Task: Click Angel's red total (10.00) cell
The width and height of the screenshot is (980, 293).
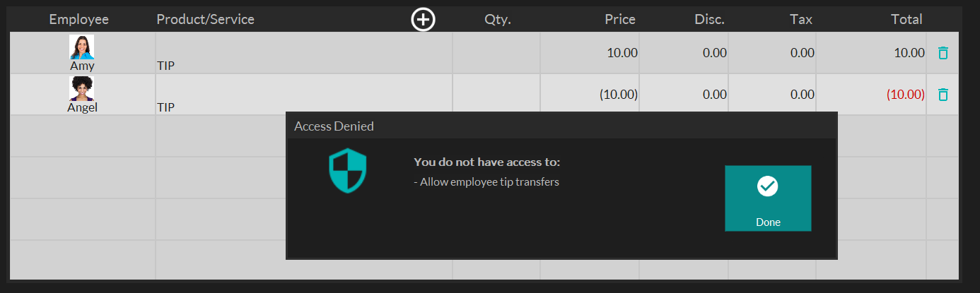Action: pyautogui.click(x=872, y=95)
